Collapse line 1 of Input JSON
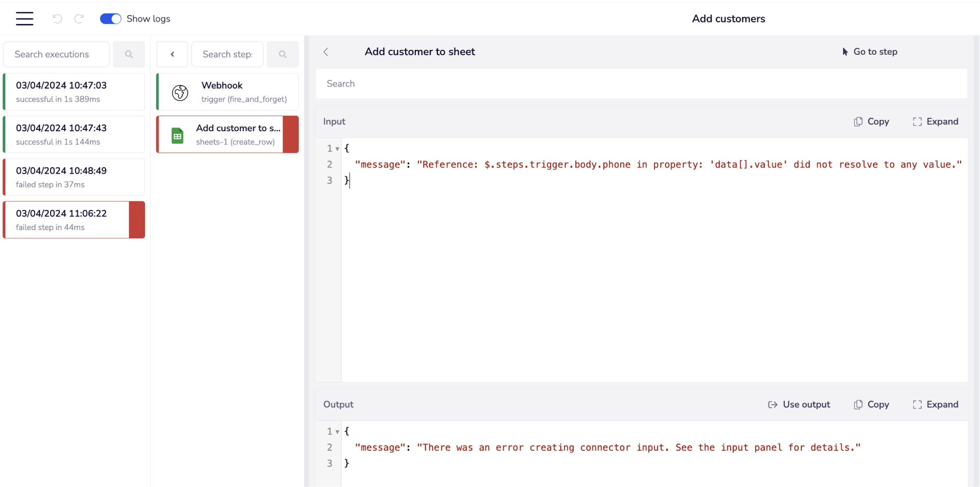The height and width of the screenshot is (487, 980). coord(338,149)
